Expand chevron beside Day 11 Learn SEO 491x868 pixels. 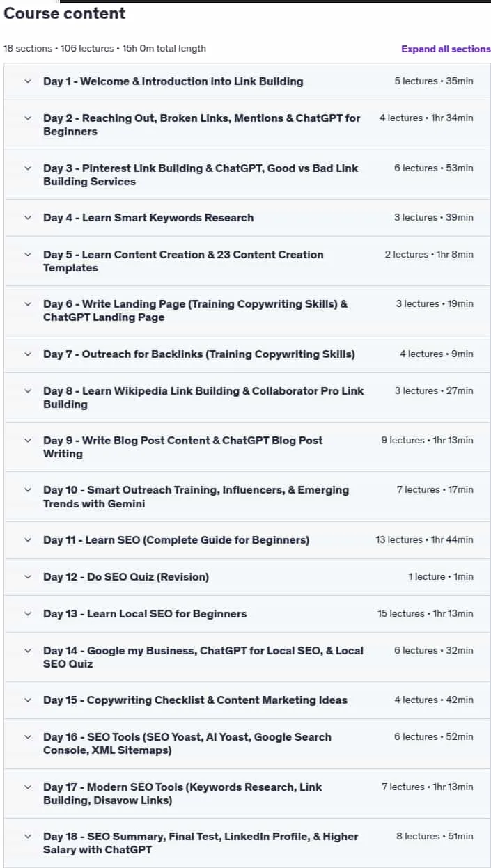tap(28, 539)
